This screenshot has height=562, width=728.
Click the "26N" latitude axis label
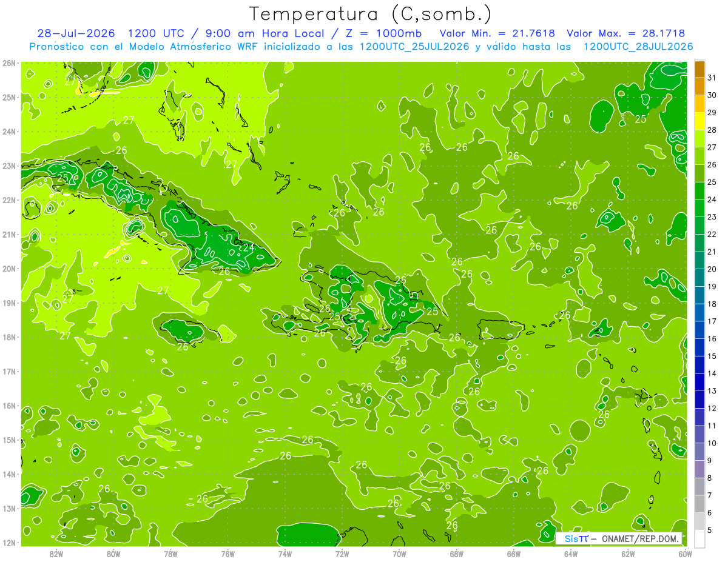tap(9, 63)
